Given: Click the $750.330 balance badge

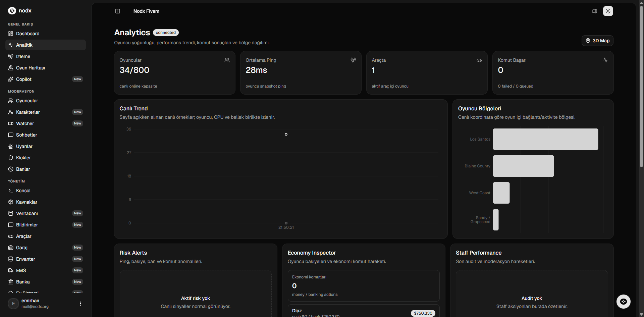Looking at the screenshot, I should click(x=423, y=313).
